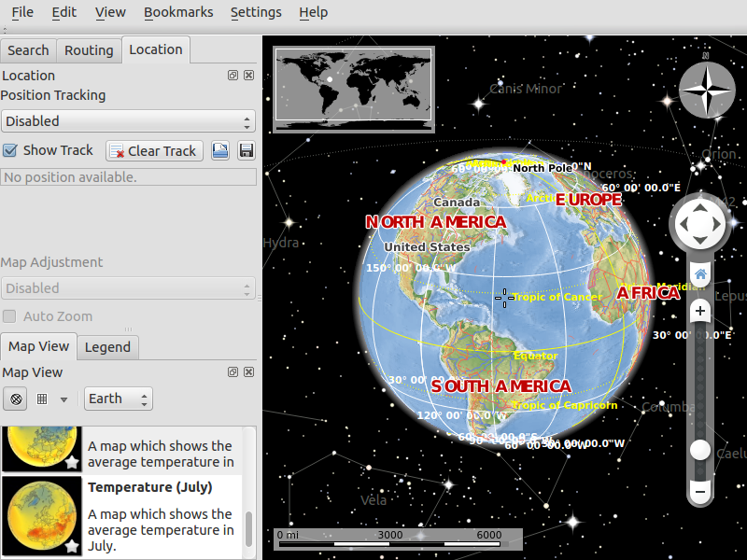Save the track with the floppy disk icon
This screenshot has height=560, width=747.
click(247, 151)
